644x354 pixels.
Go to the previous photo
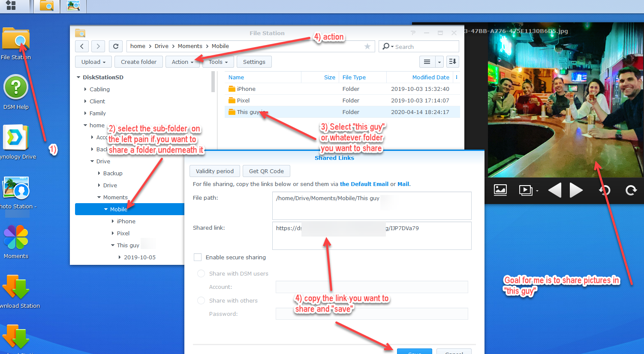click(554, 190)
